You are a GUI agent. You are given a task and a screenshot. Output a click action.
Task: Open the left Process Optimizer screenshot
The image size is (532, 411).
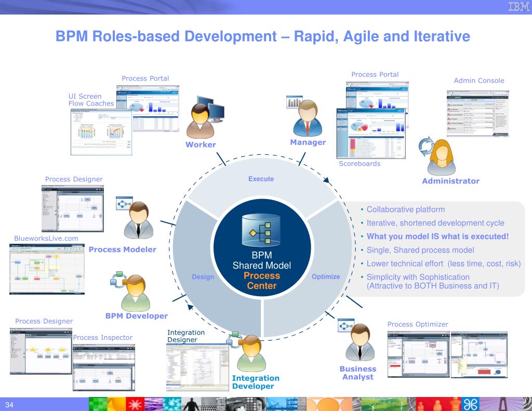pyautogui.click(x=419, y=355)
